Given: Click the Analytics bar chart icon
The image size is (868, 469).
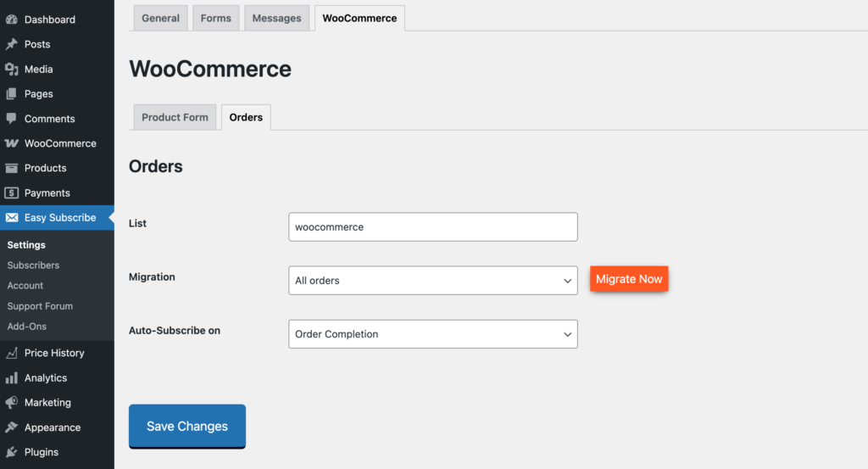Looking at the screenshot, I should pos(12,378).
